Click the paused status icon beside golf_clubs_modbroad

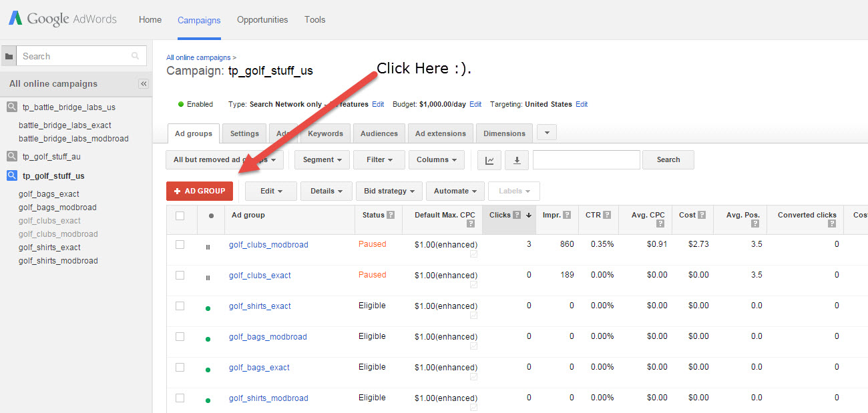209,244
